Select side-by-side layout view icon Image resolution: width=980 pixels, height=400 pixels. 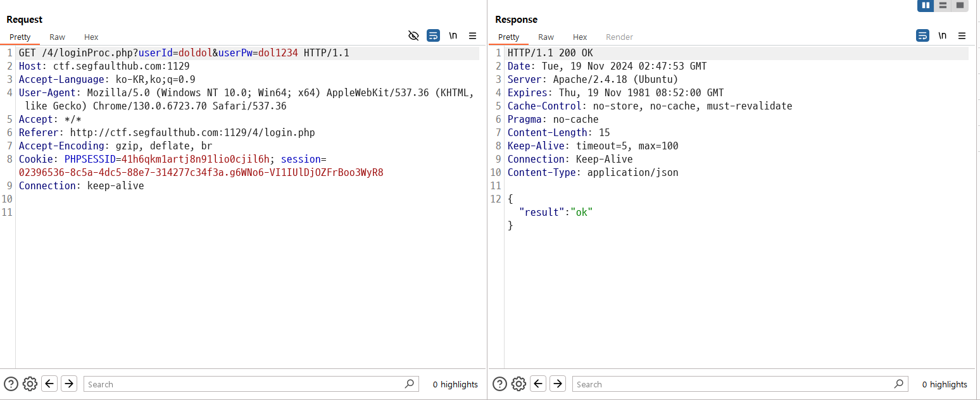tap(926, 5)
